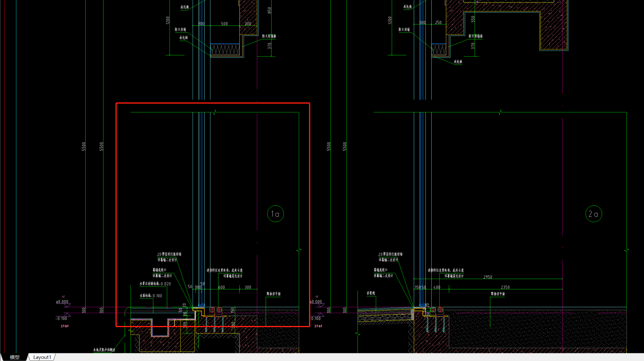Screen dimensions: 644x361
Task: Select the 详幕墙深化设计 note in detail 2a
Action: [x=454, y=276]
